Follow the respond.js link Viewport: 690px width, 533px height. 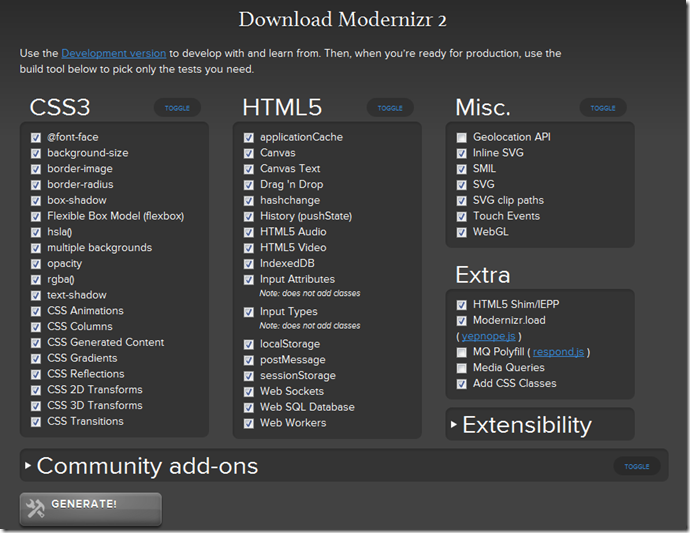pyautogui.click(x=558, y=352)
